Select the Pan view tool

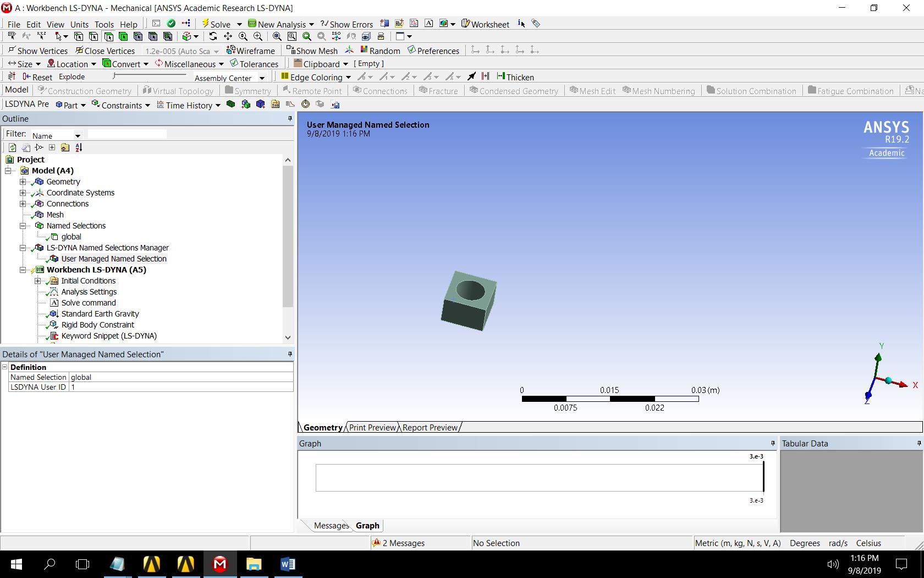pos(228,36)
